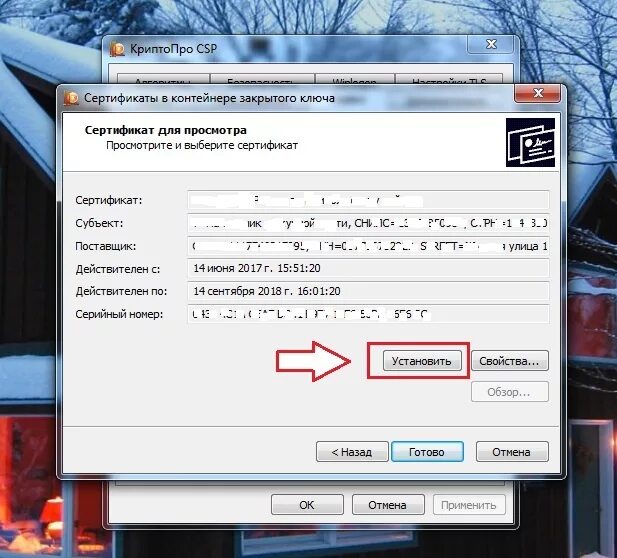
Task: Click the 'Серийный номер:' label
Action: [x=119, y=314]
